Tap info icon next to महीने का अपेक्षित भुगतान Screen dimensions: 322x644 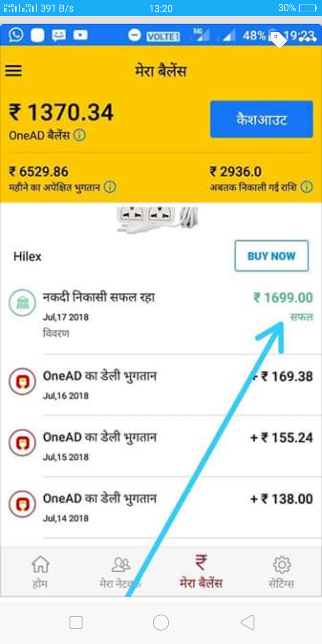[110, 187]
